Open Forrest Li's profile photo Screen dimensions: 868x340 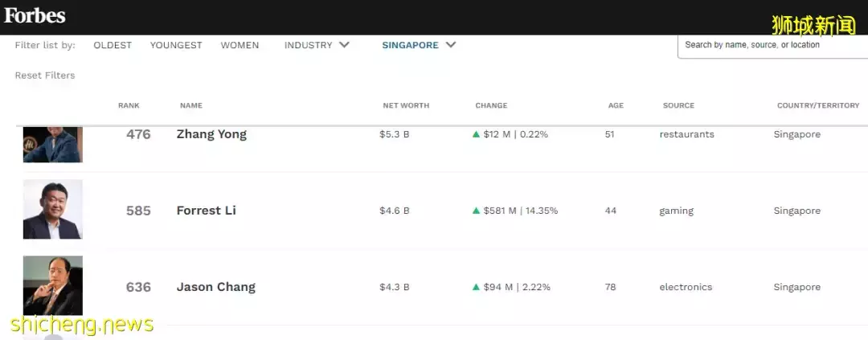(x=53, y=209)
